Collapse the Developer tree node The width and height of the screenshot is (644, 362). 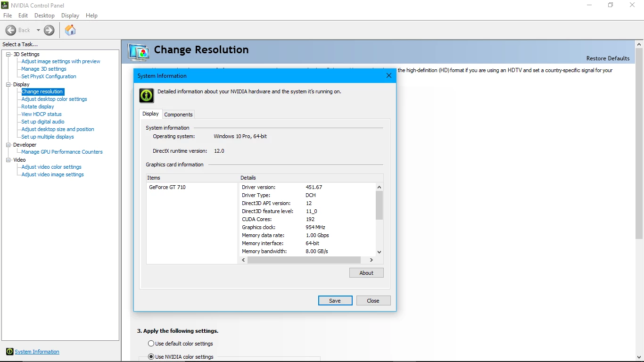coord(8,145)
